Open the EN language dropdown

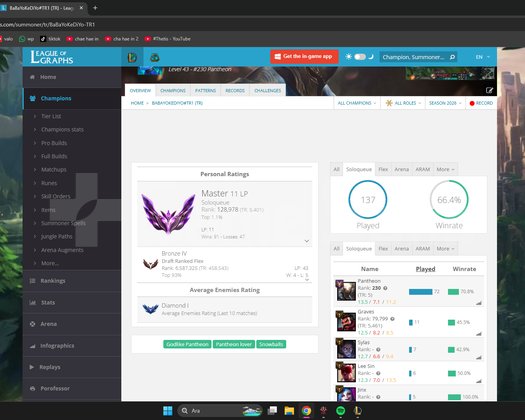click(x=482, y=57)
